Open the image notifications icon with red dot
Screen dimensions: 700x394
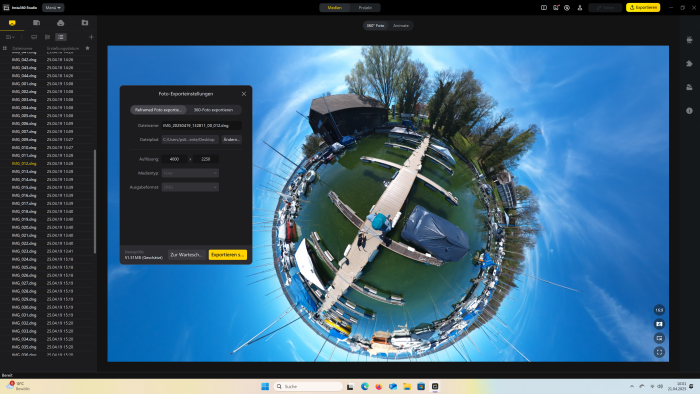556,8
